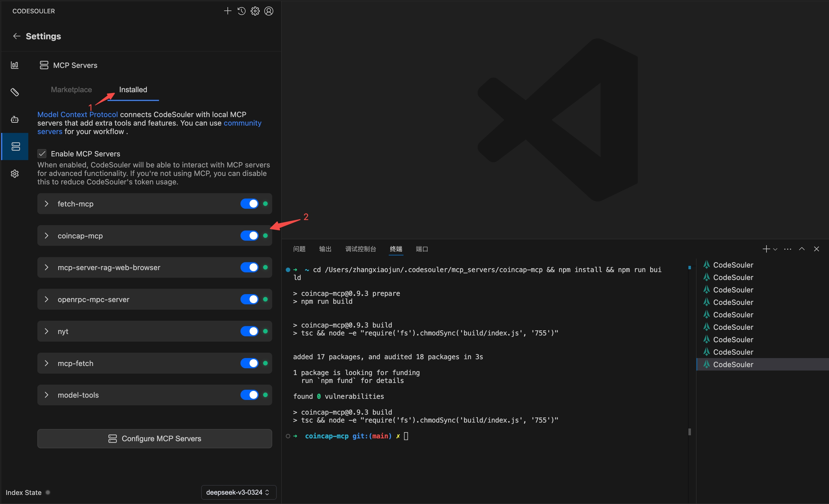This screenshot has width=829, height=504.
Task: Toggle off the nyt server
Action: coord(249,331)
